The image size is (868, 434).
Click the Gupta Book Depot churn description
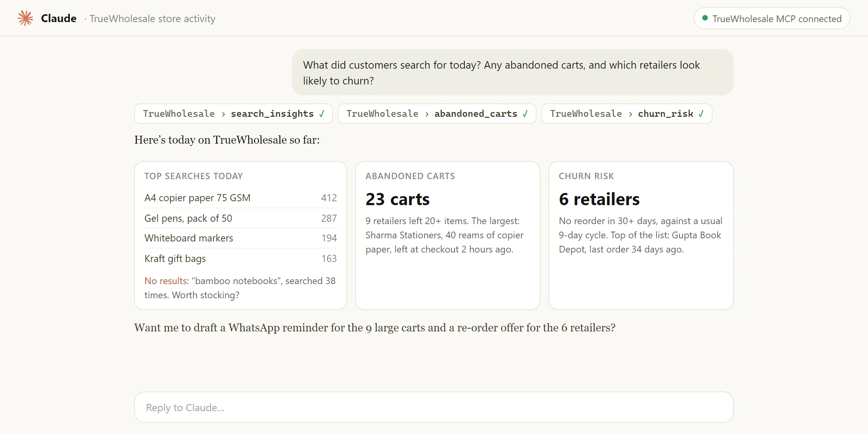641,235
